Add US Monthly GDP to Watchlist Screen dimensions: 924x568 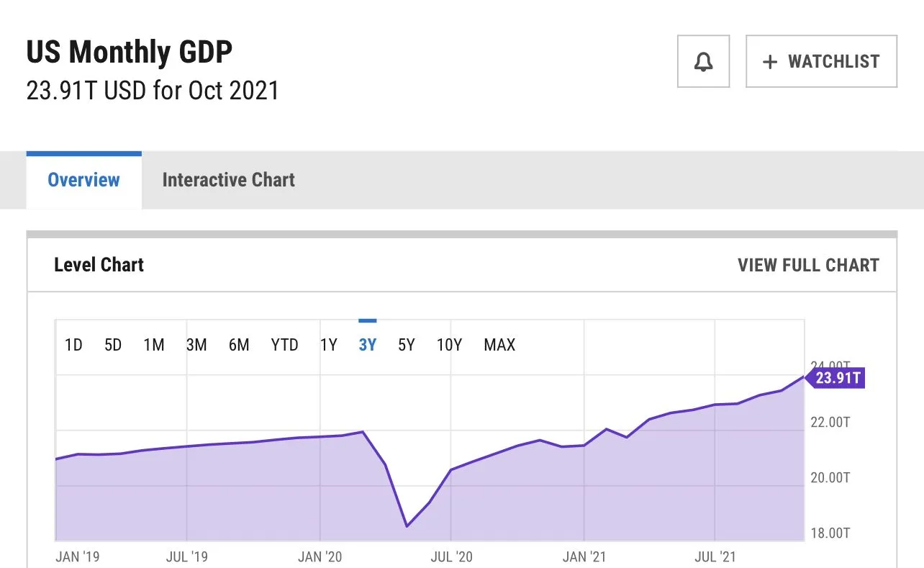[x=821, y=62]
